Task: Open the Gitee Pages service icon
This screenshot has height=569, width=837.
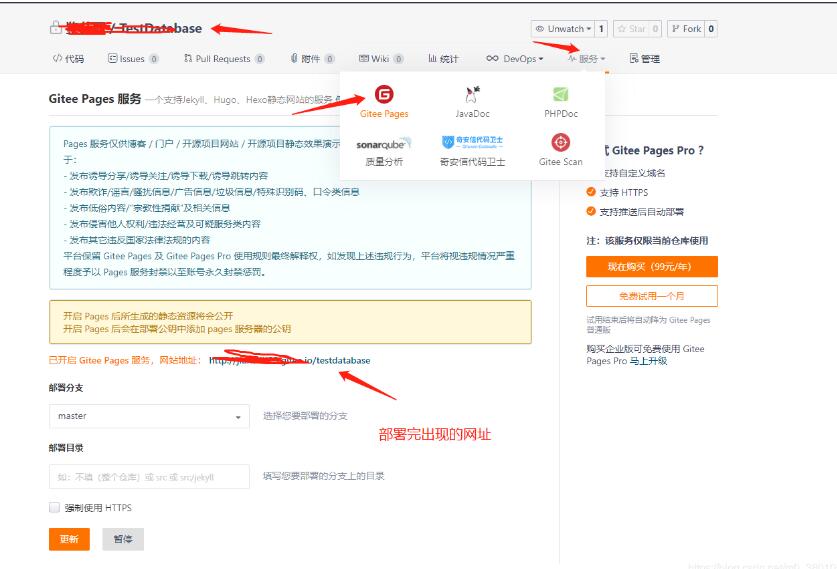Action: click(x=384, y=94)
